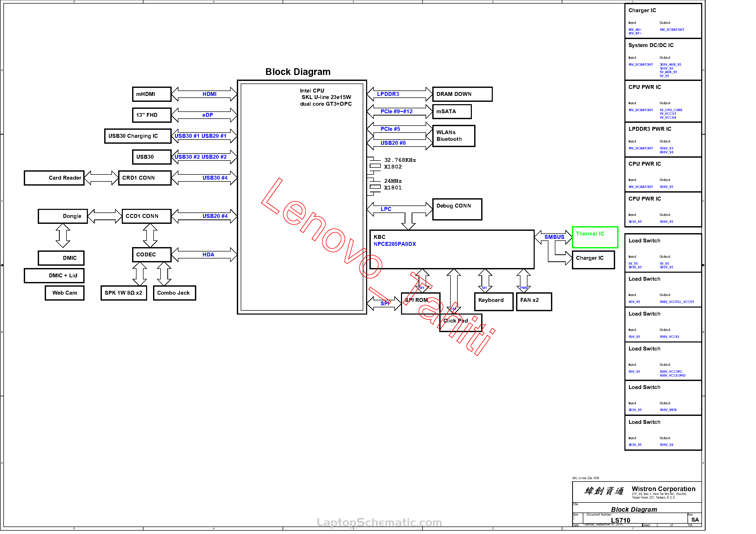Click the LaptopSchematic.com link
756x534 pixels.
click(x=379, y=522)
